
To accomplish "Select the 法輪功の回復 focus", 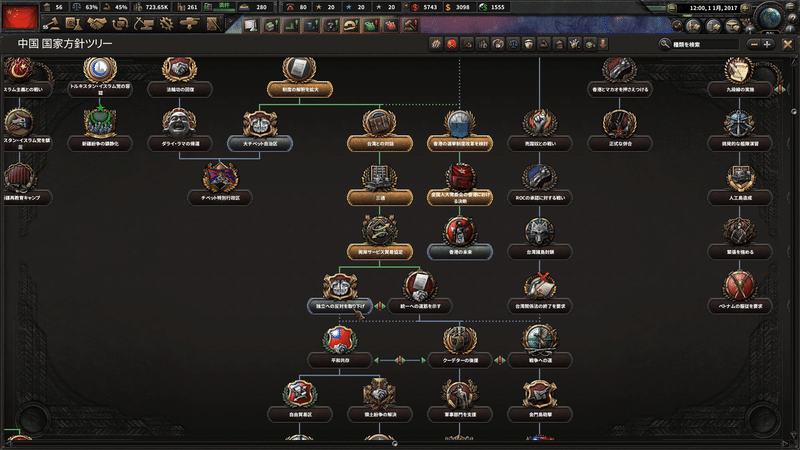I will tap(180, 78).
